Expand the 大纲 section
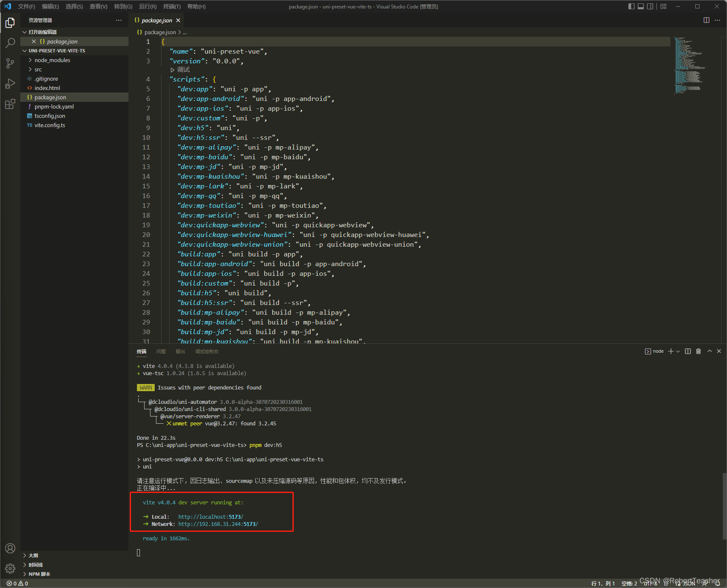727x588 pixels. [x=74, y=555]
